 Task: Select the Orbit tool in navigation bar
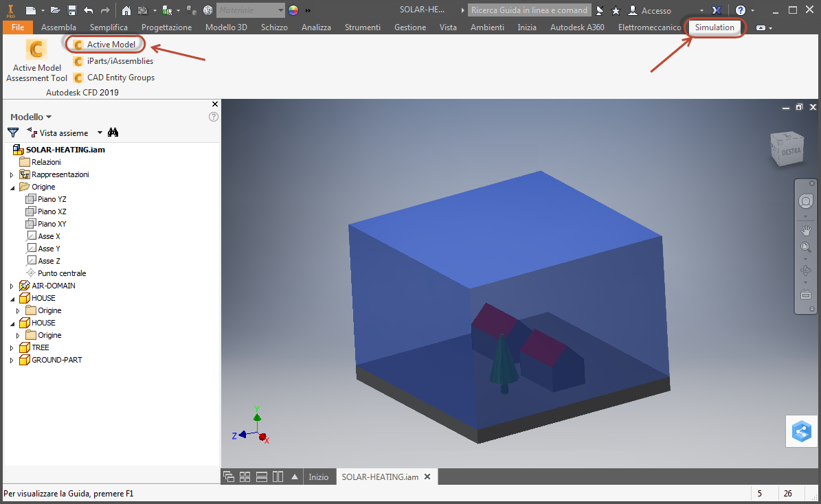[x=806, y=271]
